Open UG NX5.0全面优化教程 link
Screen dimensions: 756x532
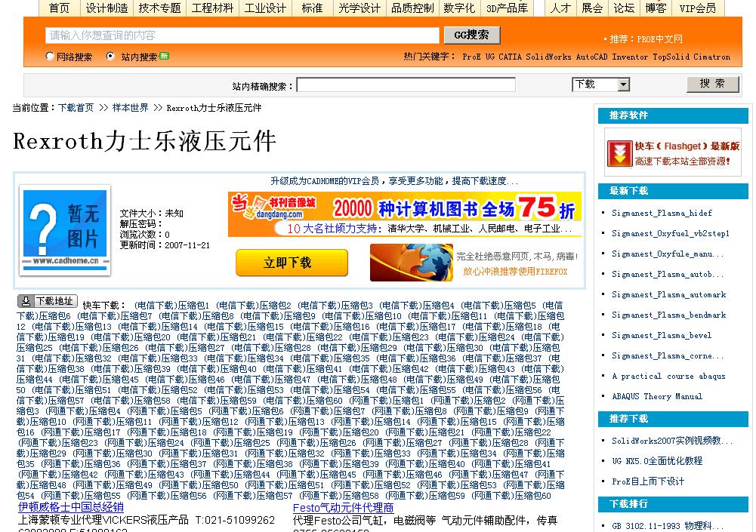pos(657,460)
